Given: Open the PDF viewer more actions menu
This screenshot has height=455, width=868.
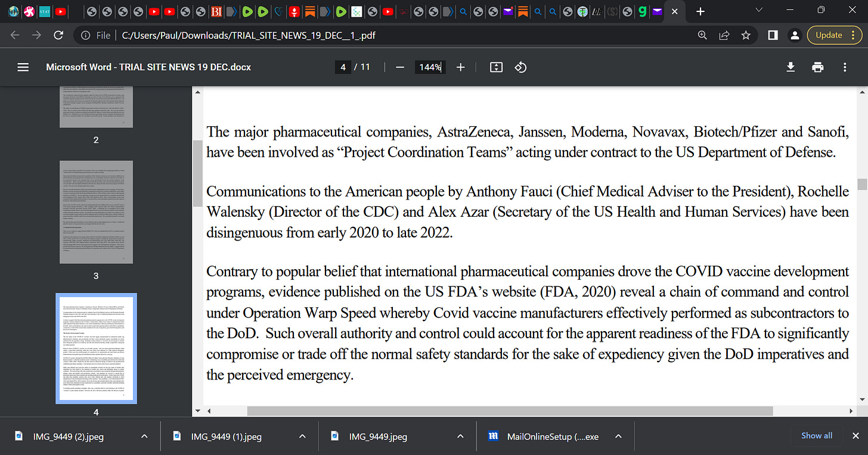Looking at the screenshot, I should 845,67.
